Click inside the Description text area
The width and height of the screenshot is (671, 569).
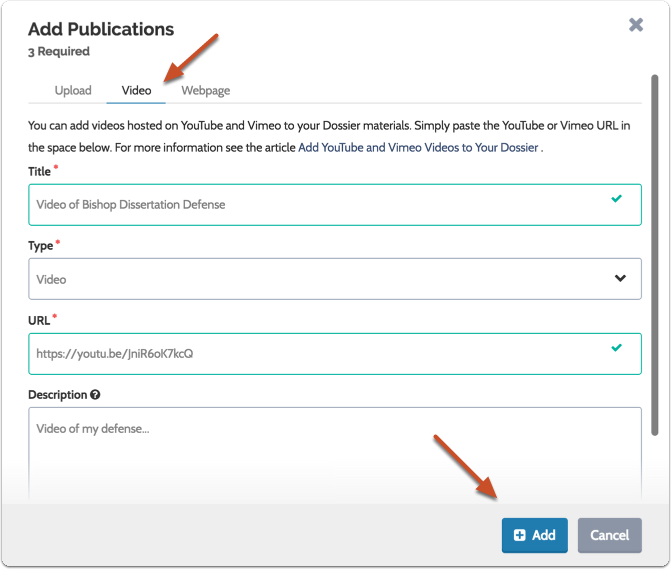(335, 453)
